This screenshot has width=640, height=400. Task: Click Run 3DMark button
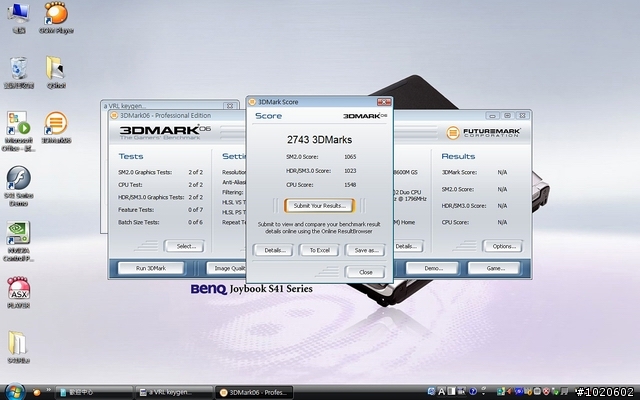pos(151,268)
